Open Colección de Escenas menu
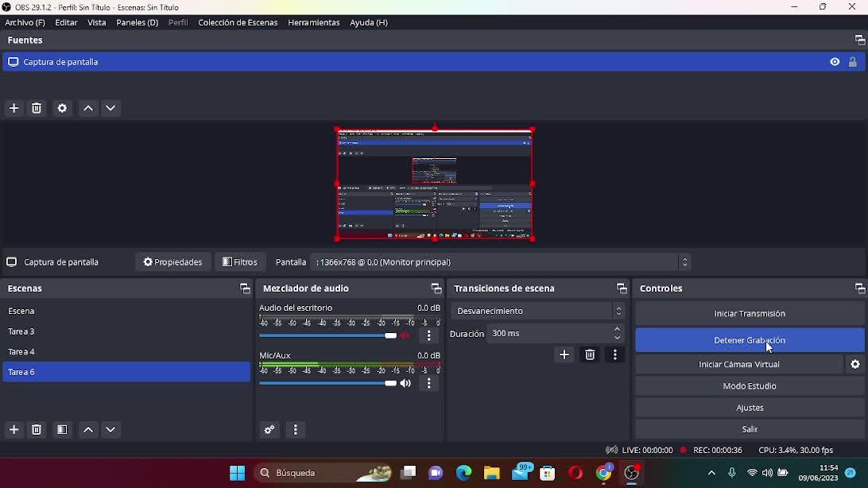The image size is (868, 488). [238, 22]
